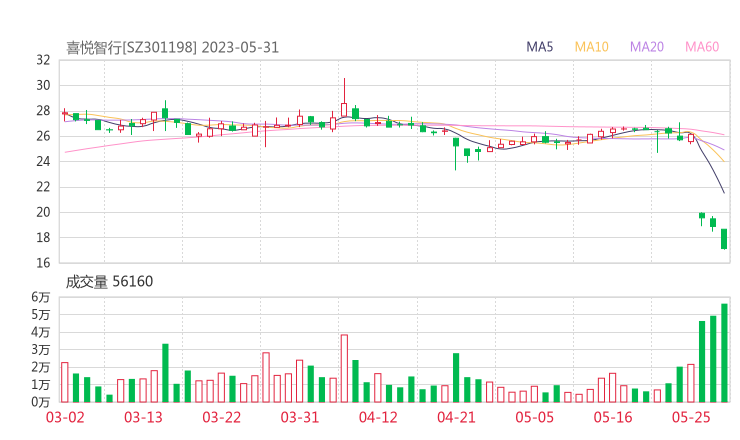This screenshot has height=440, width=740.
Task: Click the MA20 legend label
Action: click(x=647, y=47)
